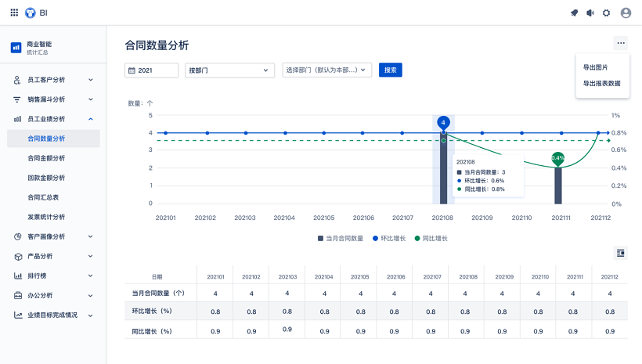
Task: Open the 选择部门 dropdown selector
Action: tap(326, 70)
